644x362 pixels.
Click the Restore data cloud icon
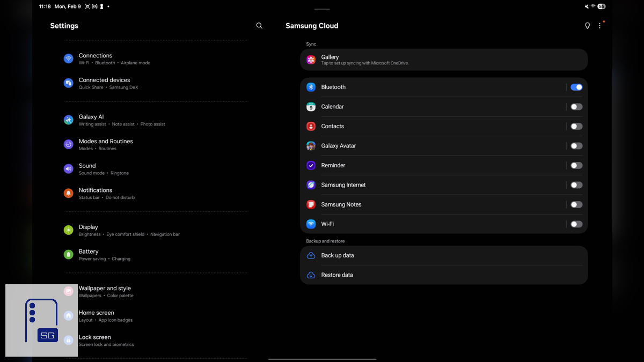tap(311, 275)
